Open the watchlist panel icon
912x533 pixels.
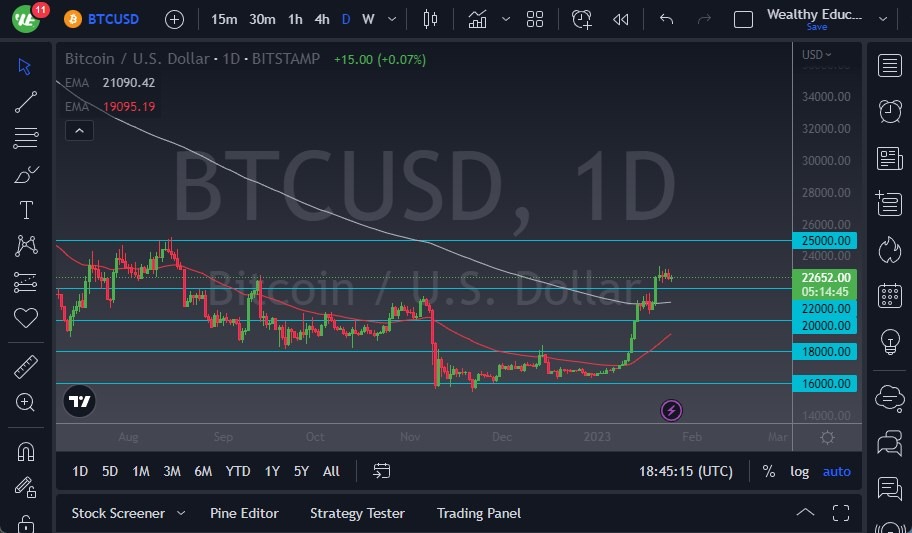tap(889, 66)
